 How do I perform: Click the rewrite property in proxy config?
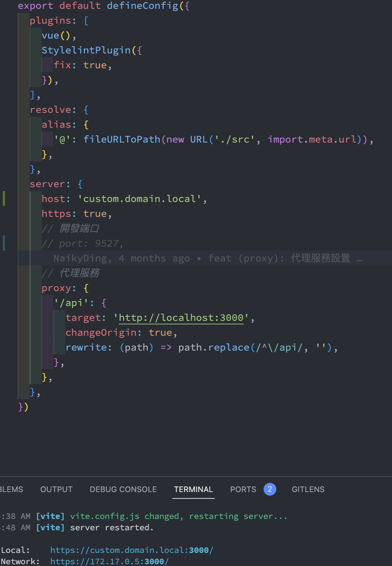click(86, 347)
